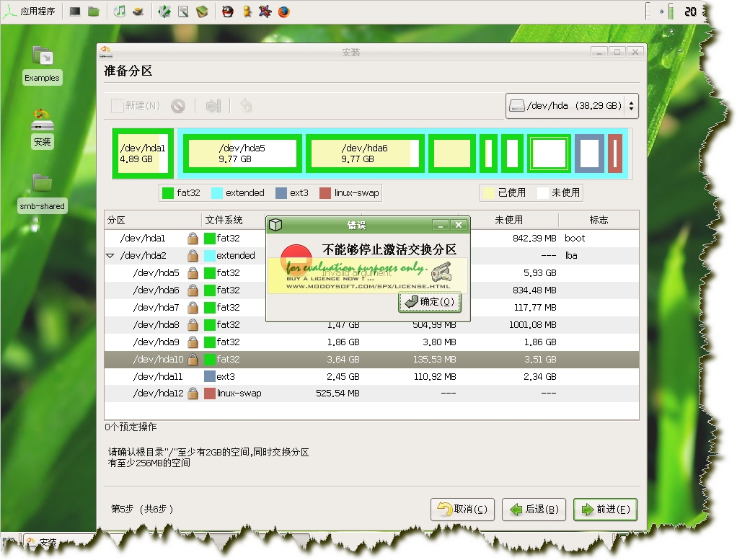Open GIMP from the top panel

tap(138, 12)
